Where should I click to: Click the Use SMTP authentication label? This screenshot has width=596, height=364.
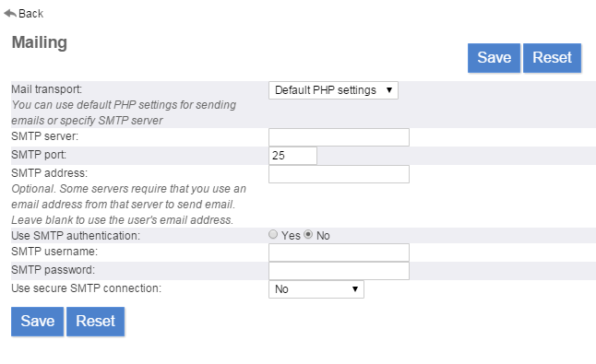pyautogui.click(x=76, y=236)
